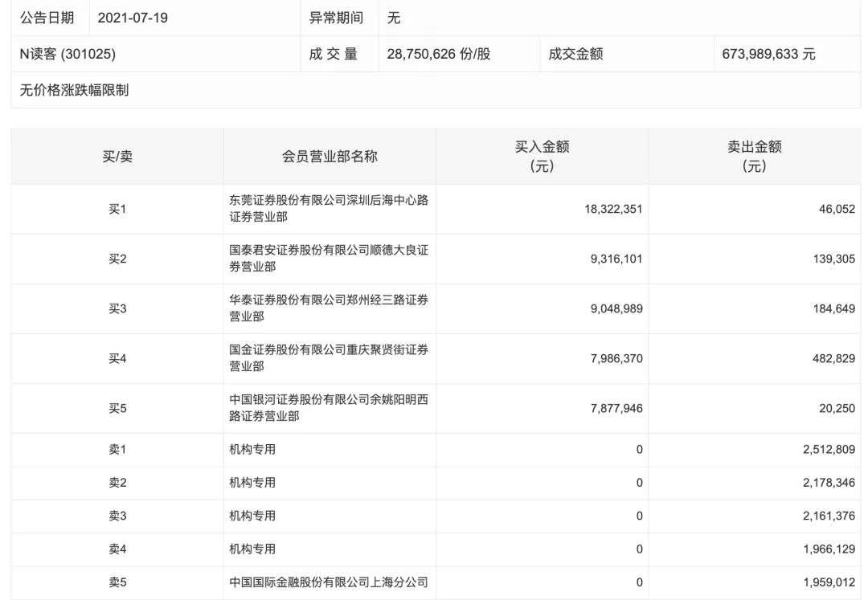Click the 卖出金额 (元) column header
The width and height of the screenshot is (868, 600).
[755, 156]
